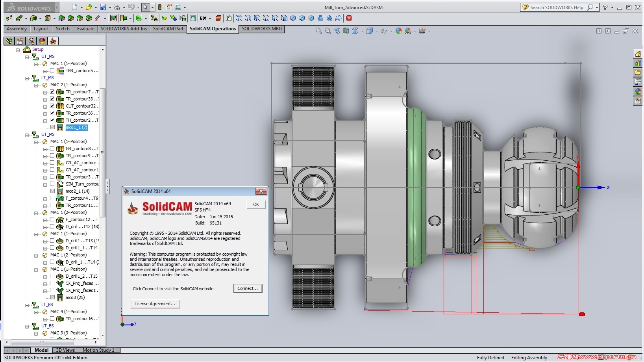644x362 pixels.
Task: Open the FeatureManager design tree tab icon
Action: [x=9, y=41]
